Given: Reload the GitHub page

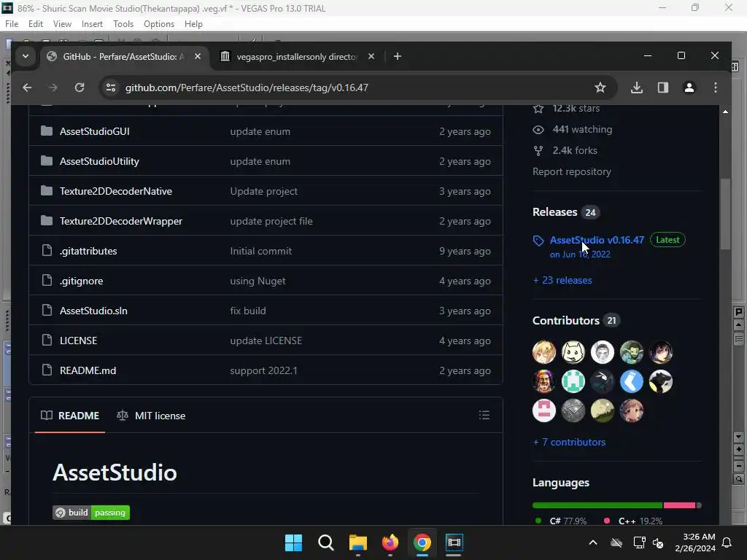Looking at the screenshot, I should [80, 87].
